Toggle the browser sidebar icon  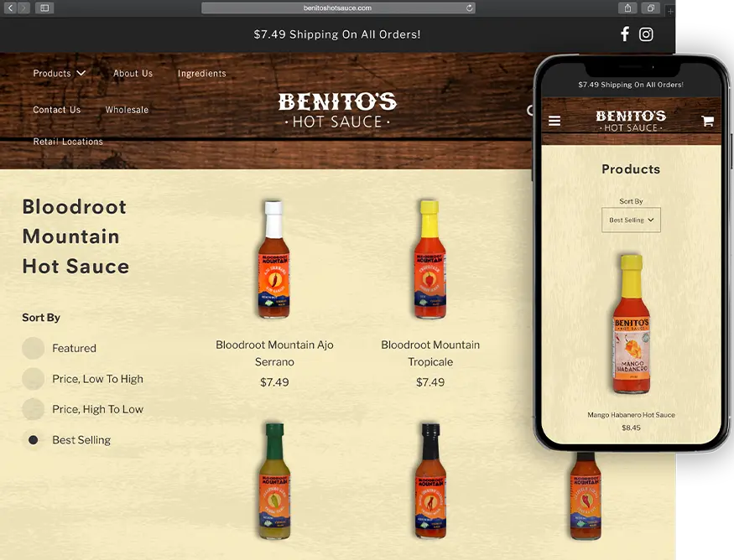click(x=44, y=8)
